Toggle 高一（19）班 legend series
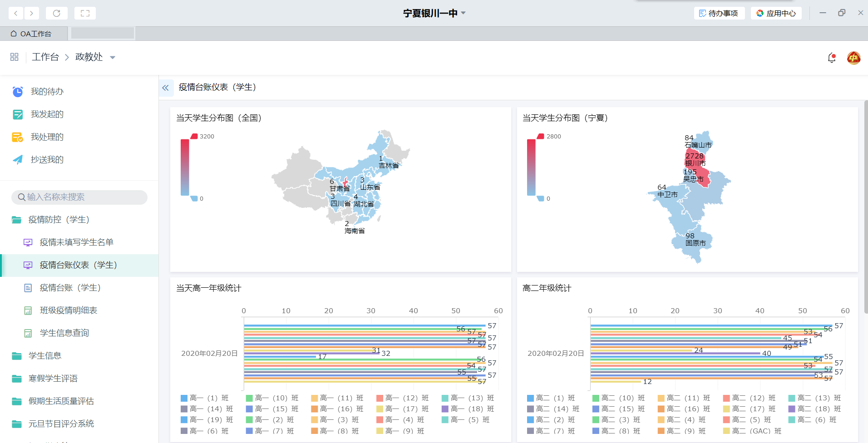 207,420
